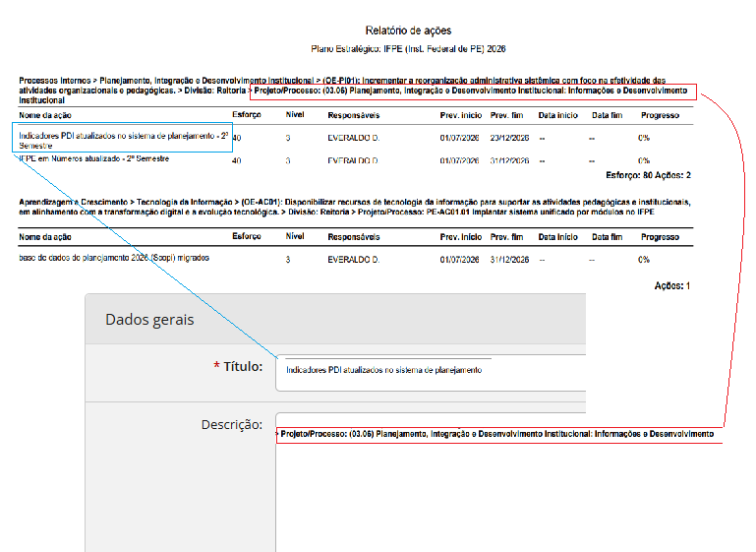
Task: Click 'Esforço' header in second table
Action: pyautogui.click(x=247, y=236)
